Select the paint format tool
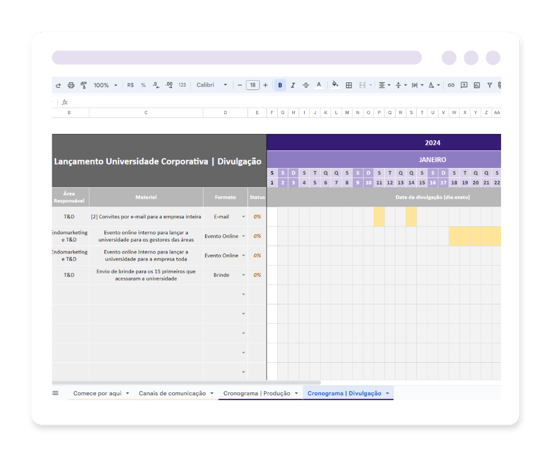 (x=83, y=85)
